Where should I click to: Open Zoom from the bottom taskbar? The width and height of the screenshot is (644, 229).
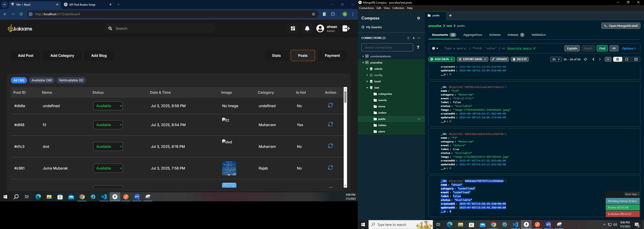[548, 225]
